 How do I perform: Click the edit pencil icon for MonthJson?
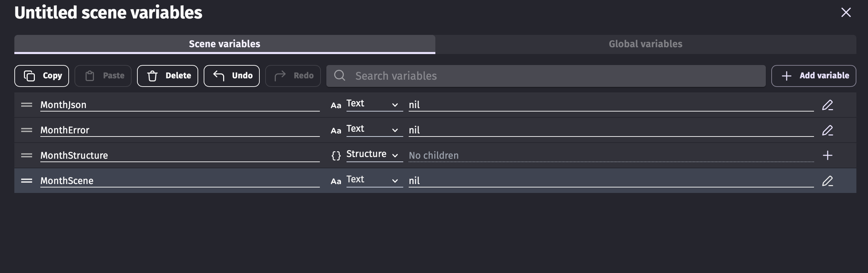827,105
